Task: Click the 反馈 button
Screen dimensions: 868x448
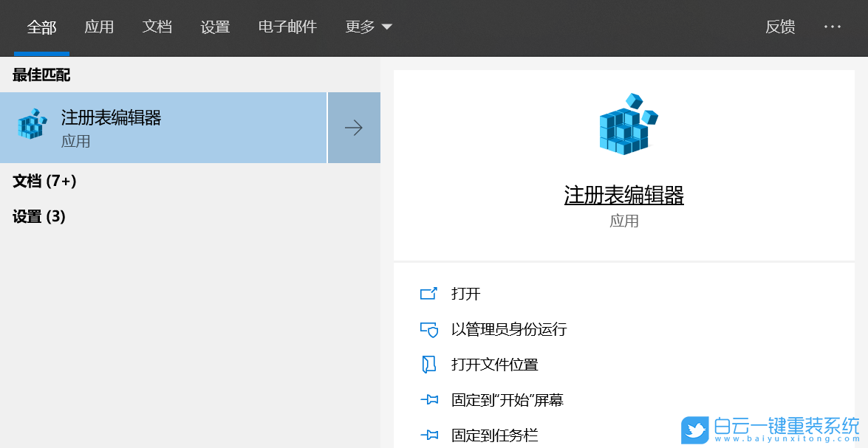Action: click(781, 27)
